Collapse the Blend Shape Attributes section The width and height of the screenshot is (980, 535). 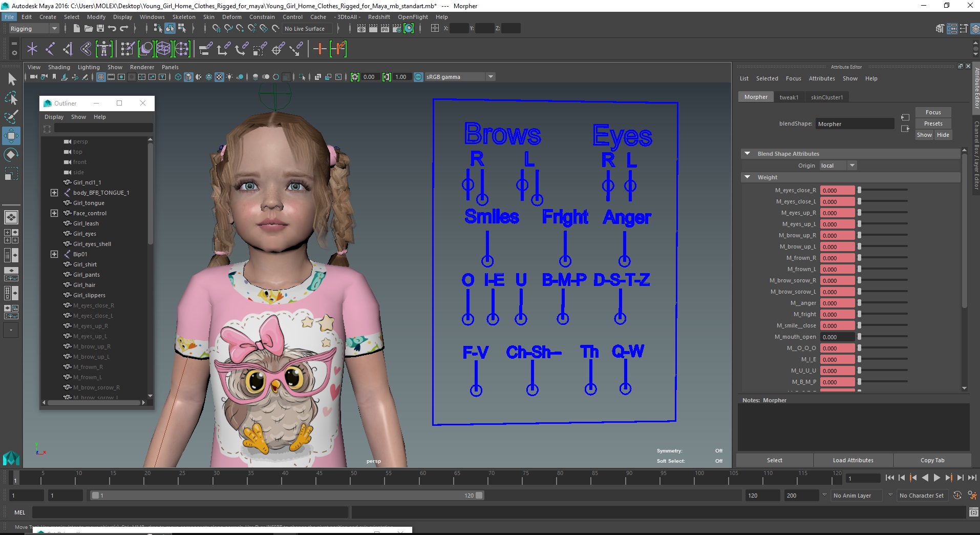(x=747, y=154)
